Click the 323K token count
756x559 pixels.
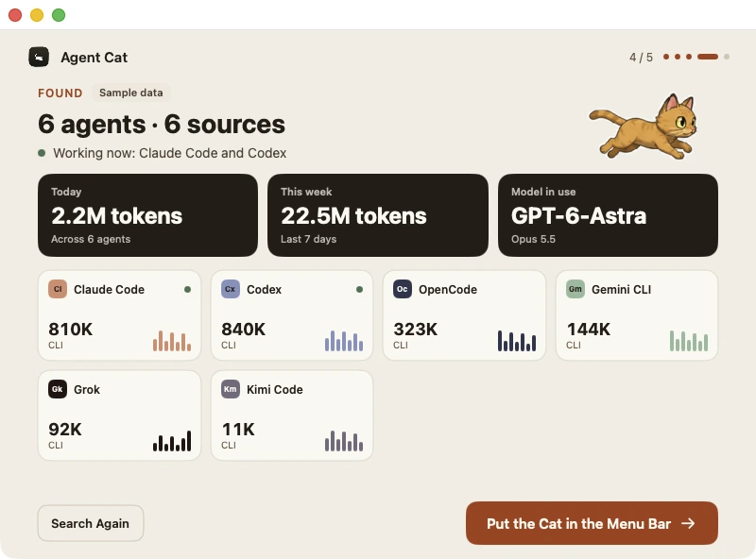pyautogui.click(x=416, y=330)
